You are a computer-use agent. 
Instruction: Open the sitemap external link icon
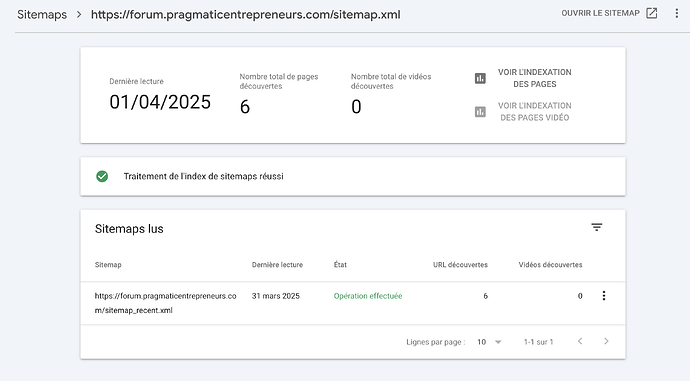652,13
